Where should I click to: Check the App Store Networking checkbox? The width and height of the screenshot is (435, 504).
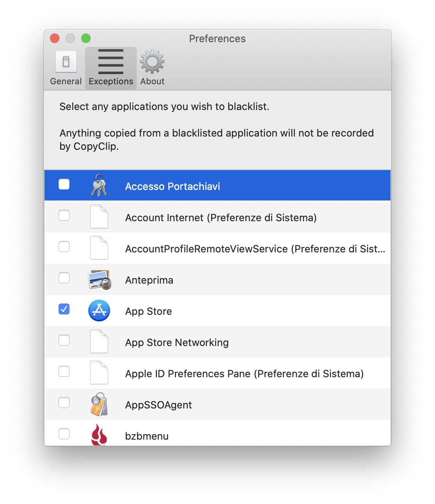pyautogui.click(x=64, y=340)
